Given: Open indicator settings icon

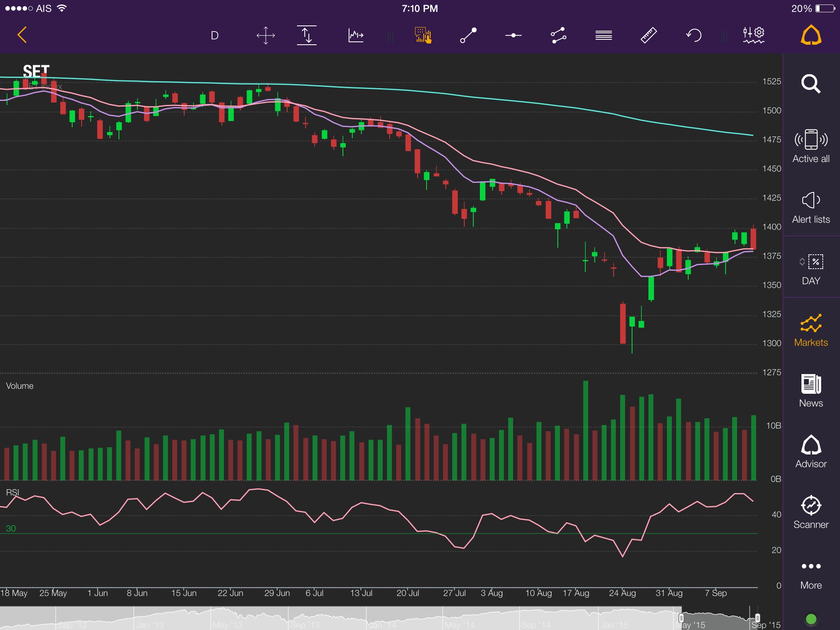Looking at the screenshot, I should click(x=753, y=35).
